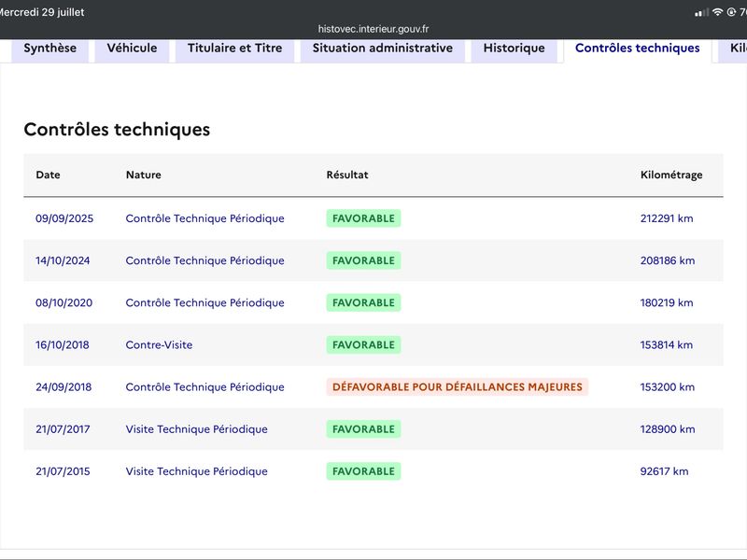Viewport: 747px width, 560px height.
Task: Select the date 24/09/2018
Action: 63,387
